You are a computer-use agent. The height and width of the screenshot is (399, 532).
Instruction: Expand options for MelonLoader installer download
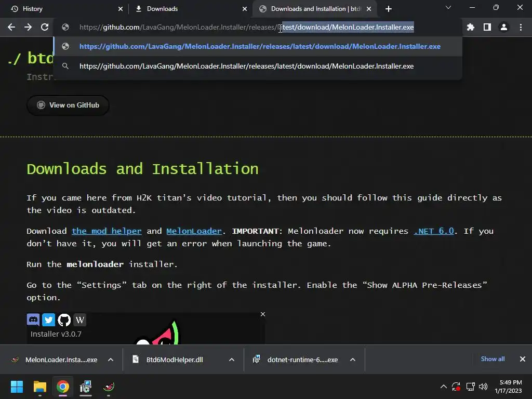tap(111, 360)
